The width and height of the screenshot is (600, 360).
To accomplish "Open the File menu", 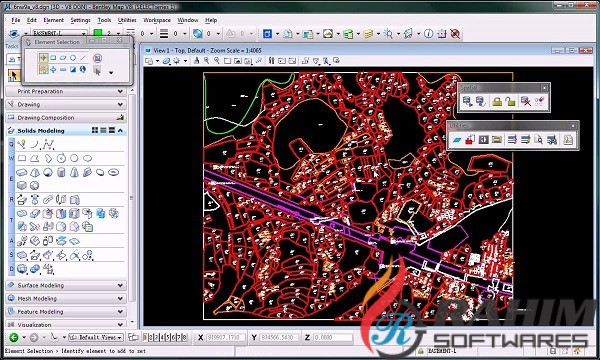I will click(x=16, y=20).
